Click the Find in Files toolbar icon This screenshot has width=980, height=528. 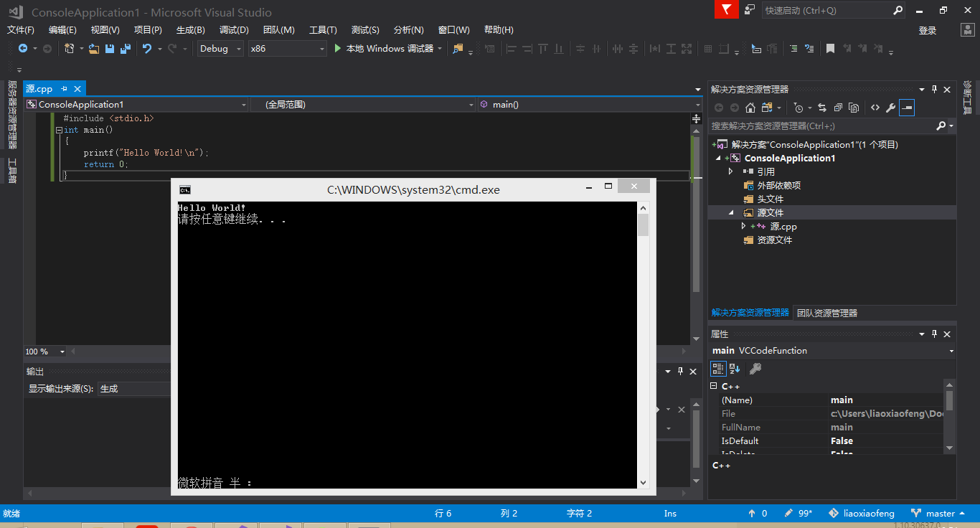pos(458,49)
